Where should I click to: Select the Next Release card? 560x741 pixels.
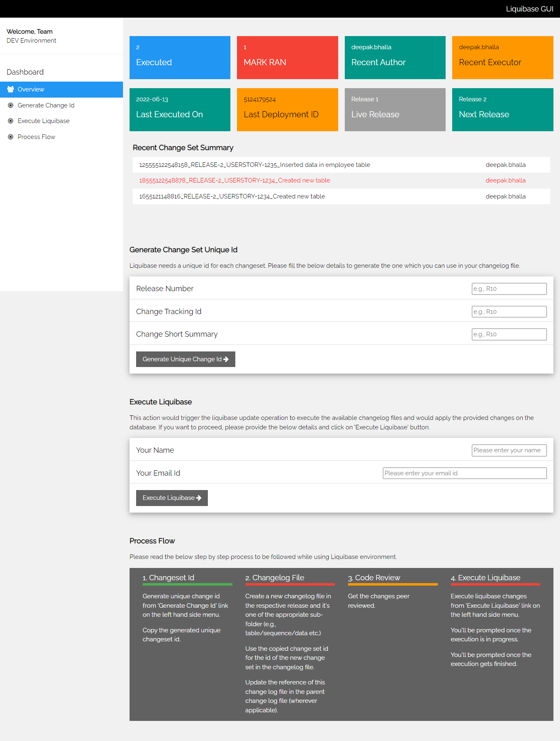503,109
